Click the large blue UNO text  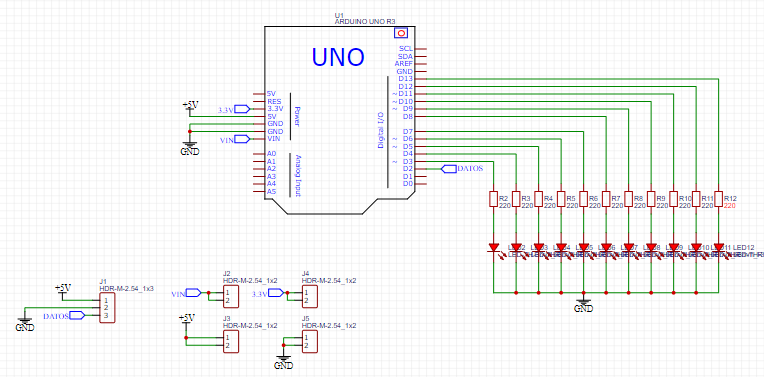pyautogui.click(x=338, y=57)
